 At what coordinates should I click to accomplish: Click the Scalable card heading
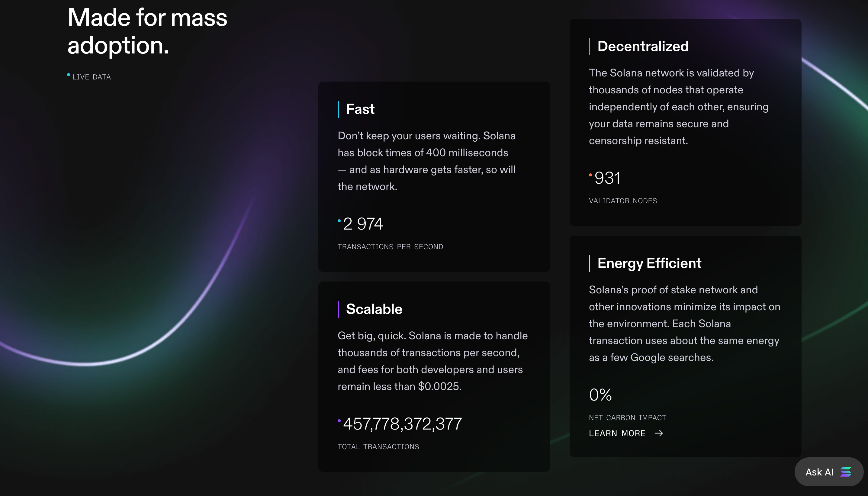click(374, 309)
